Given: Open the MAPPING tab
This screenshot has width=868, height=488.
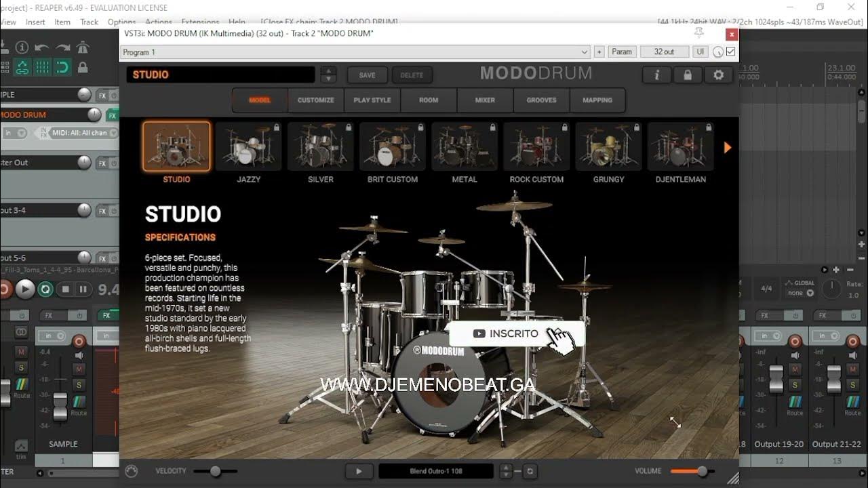Looking at the screenshot, I should click(x=597, y=100).
